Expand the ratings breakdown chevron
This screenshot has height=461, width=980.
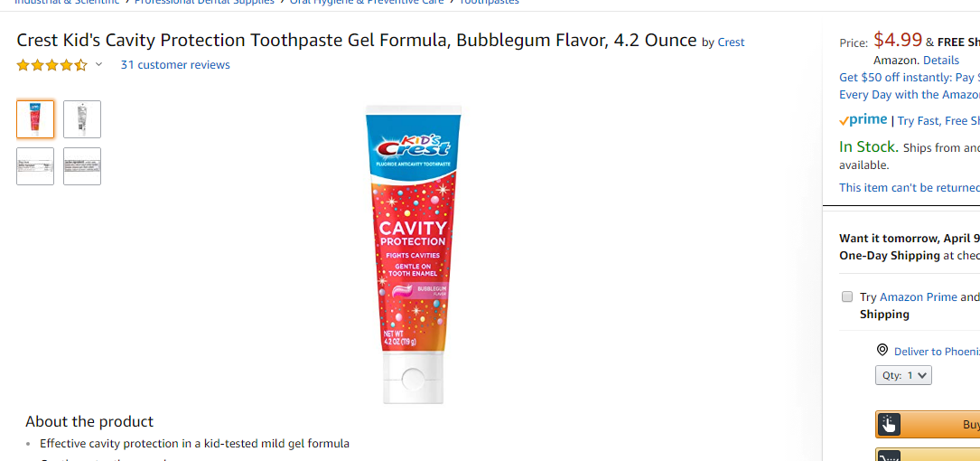pos(98,64)
